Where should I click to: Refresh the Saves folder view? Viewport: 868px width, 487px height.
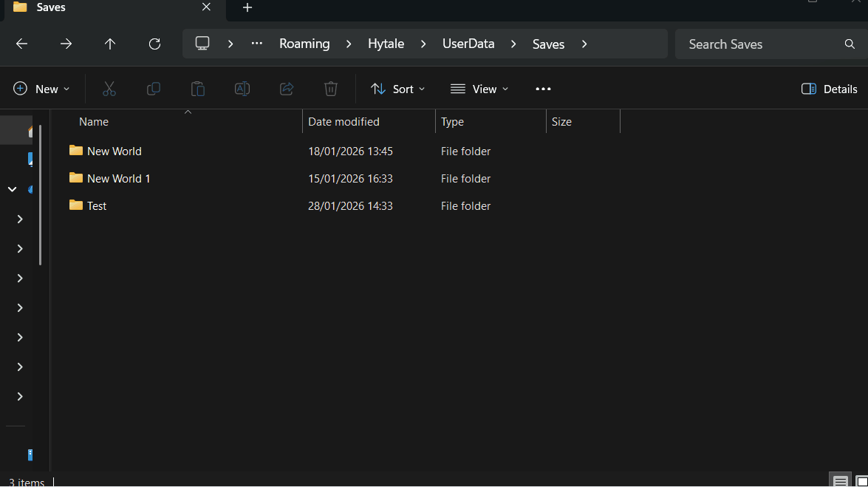(x=154, y=44)
